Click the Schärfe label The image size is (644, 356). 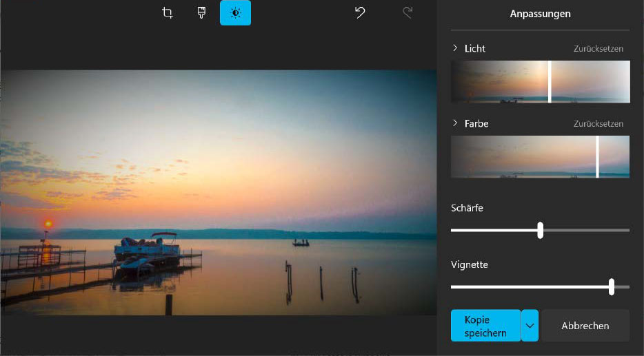(x=467, y=208)
